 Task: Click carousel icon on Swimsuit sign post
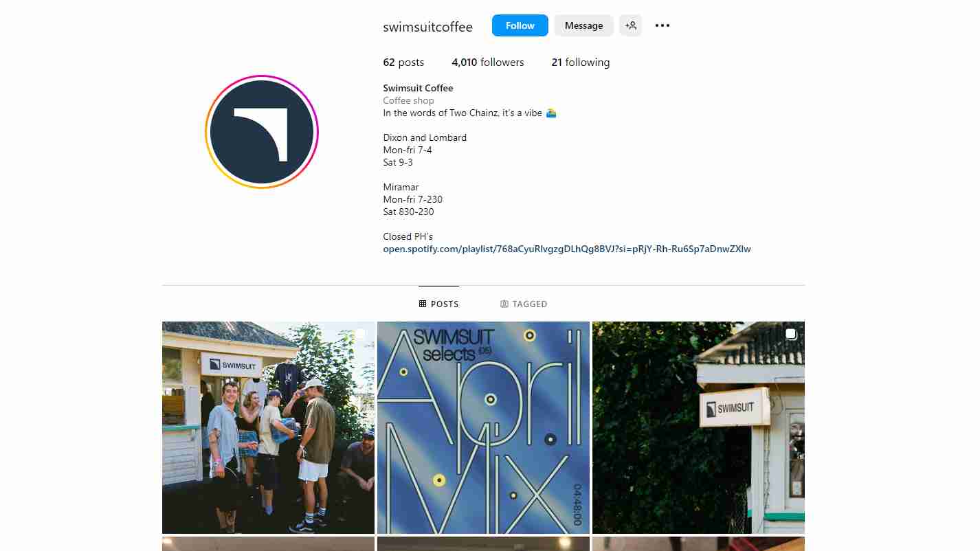click(x=791, y=335)
